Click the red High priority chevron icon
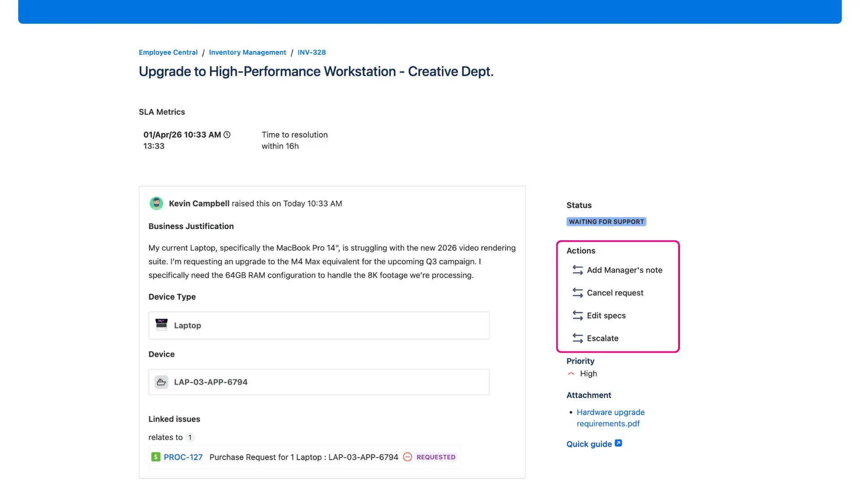Viewport: 860px width, 504px height. [571, 374]
